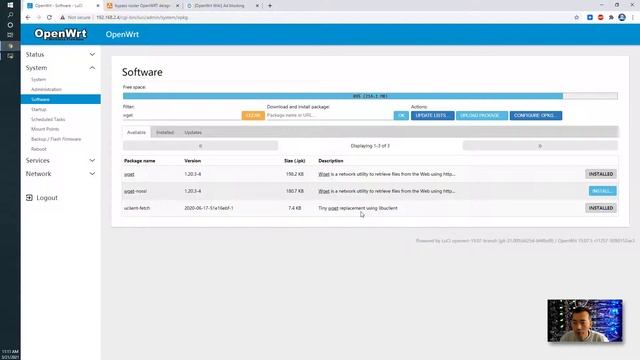Collapse the System menu chevron
This screenshot has width=640, height=360.
click(x=92, y=68)
